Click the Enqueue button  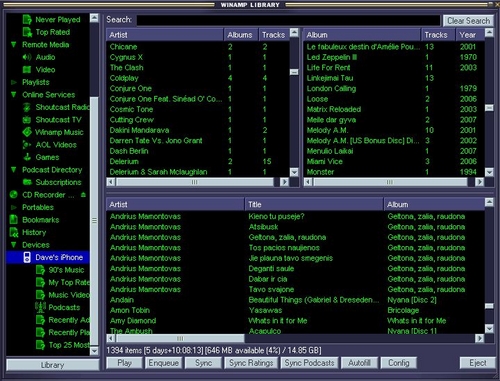tap(163, 363)
